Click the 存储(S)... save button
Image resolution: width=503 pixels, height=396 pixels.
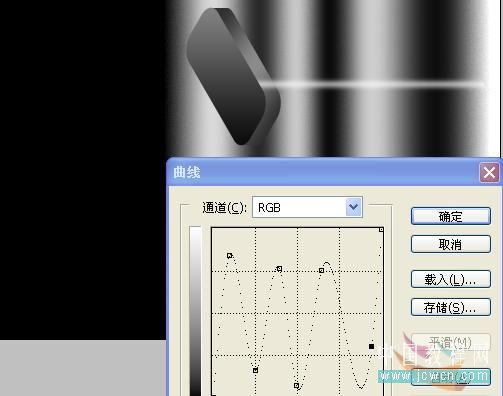tap(451, 307)
